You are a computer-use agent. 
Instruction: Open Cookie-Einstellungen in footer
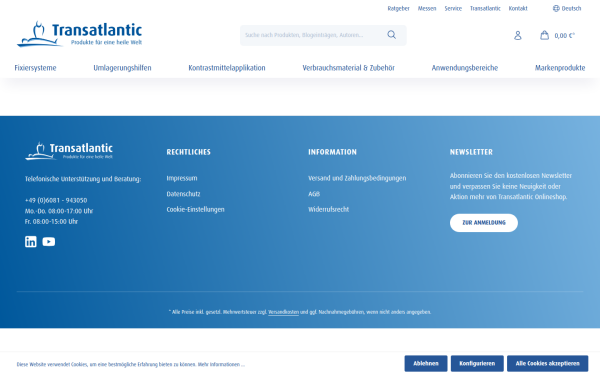196,209
